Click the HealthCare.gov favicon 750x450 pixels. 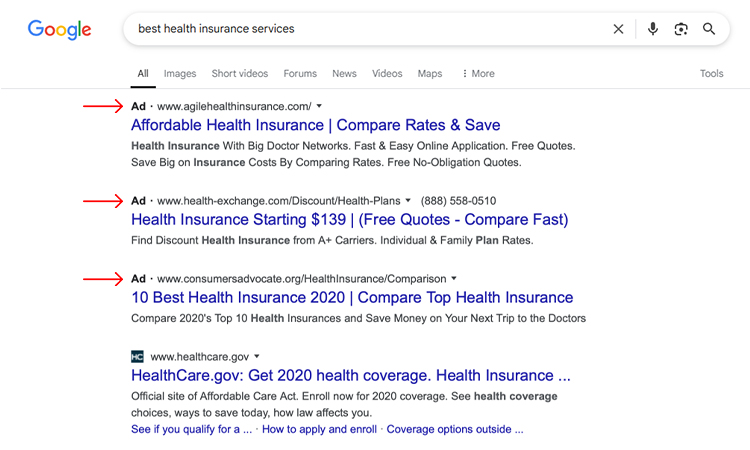[x=137, y=357]
